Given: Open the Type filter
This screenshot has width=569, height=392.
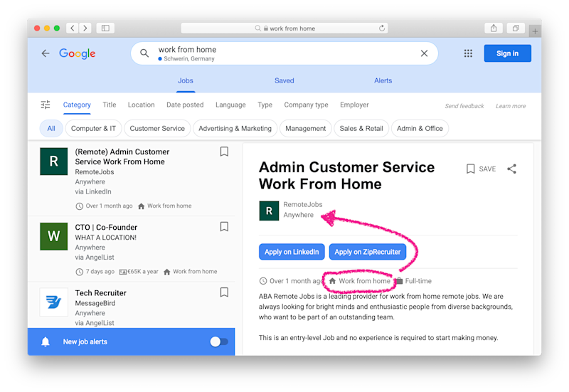Looking at the screenshot, I should (x=265, y=105).
